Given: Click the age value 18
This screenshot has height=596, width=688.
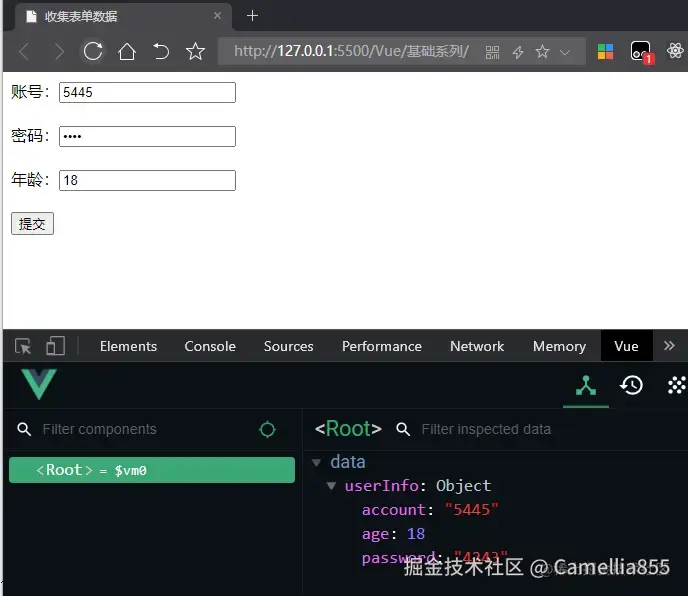Looking at the screenshot, I should [x=416, y=534].
